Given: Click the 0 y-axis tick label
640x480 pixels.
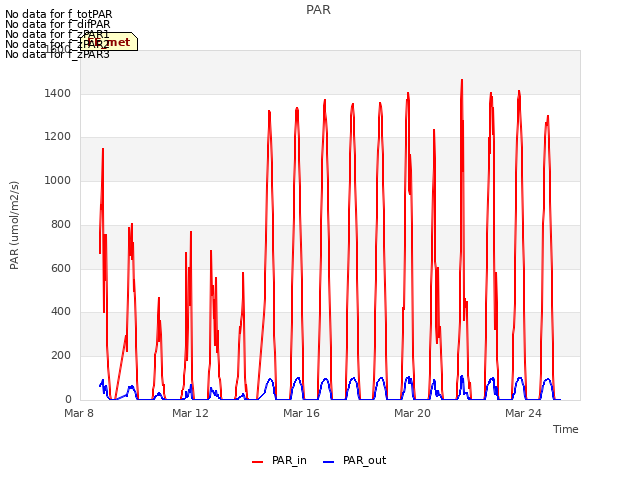Looking at the screenshot, I should (x=68, y=399).
